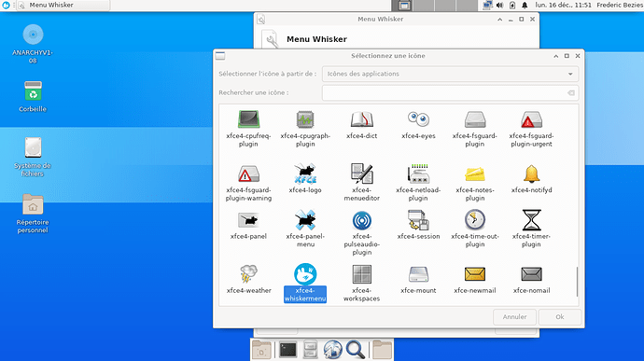Viewport: 644px width, 361px height.
Task: Switch workspace using the pager
Action: pos(436,5)
